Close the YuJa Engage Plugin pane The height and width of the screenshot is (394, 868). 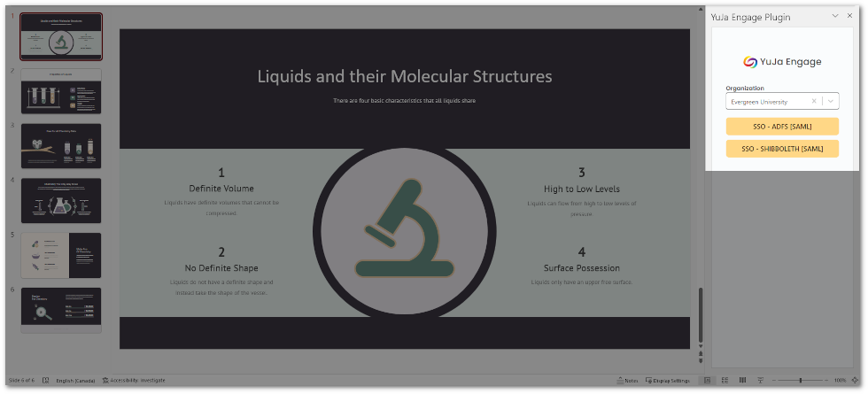click(x=850, y=16)
